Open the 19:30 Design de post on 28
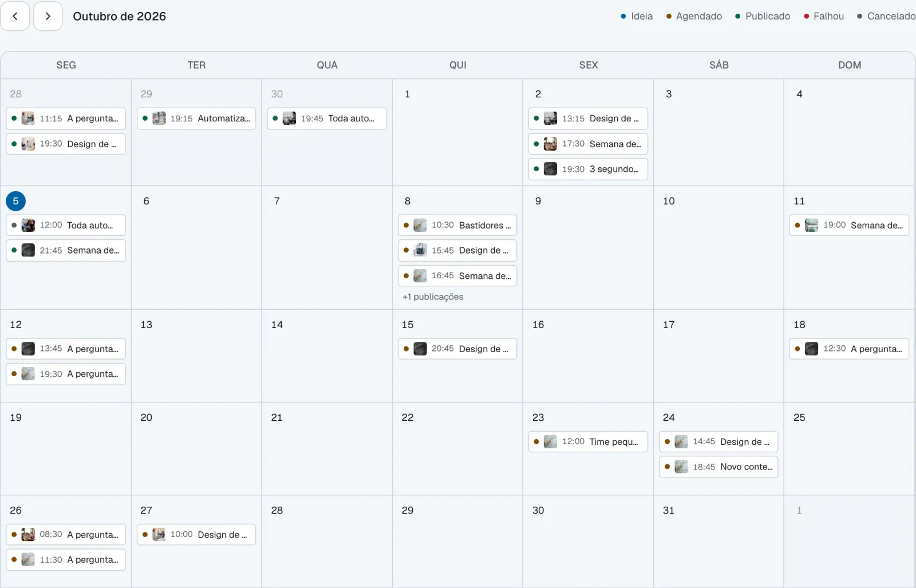 point(66,144)
